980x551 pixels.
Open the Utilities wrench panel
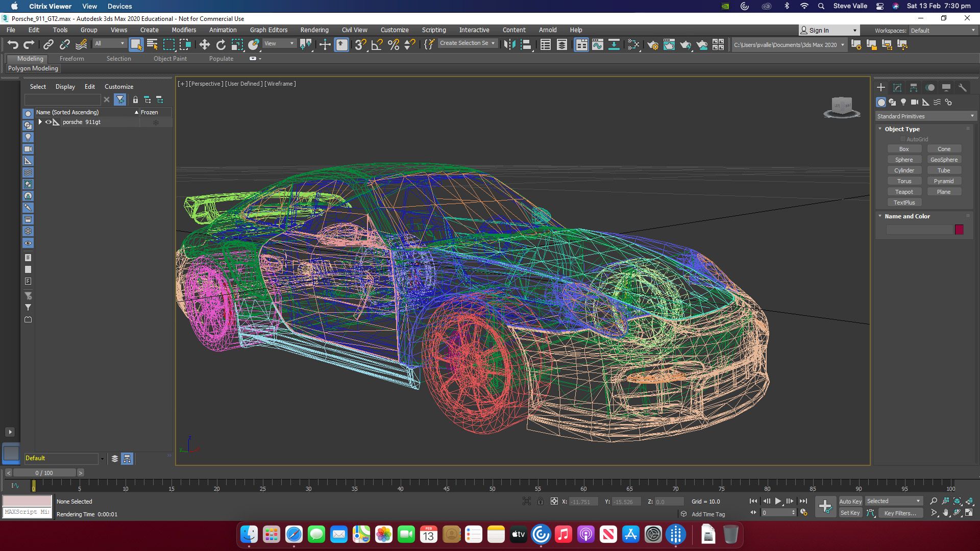pos(962,88)
